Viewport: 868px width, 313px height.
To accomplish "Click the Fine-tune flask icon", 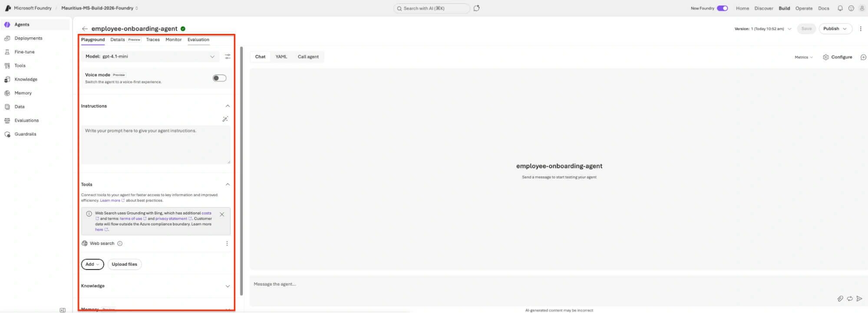I will (7, 52).
